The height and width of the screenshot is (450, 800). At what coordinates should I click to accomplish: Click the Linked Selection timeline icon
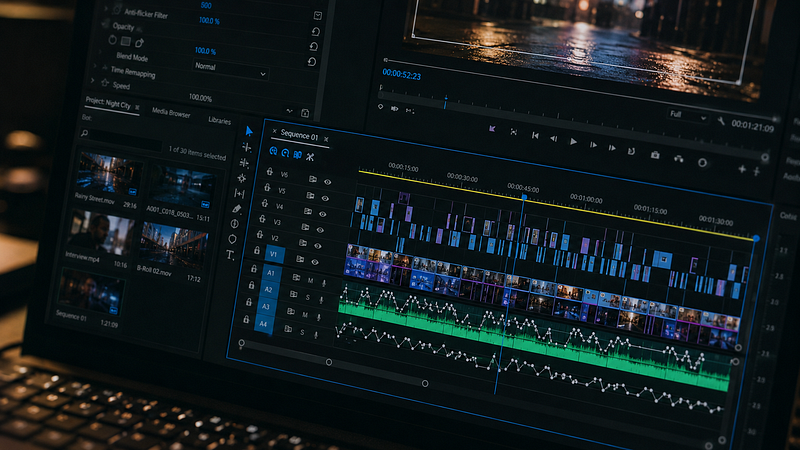(297, 155)
